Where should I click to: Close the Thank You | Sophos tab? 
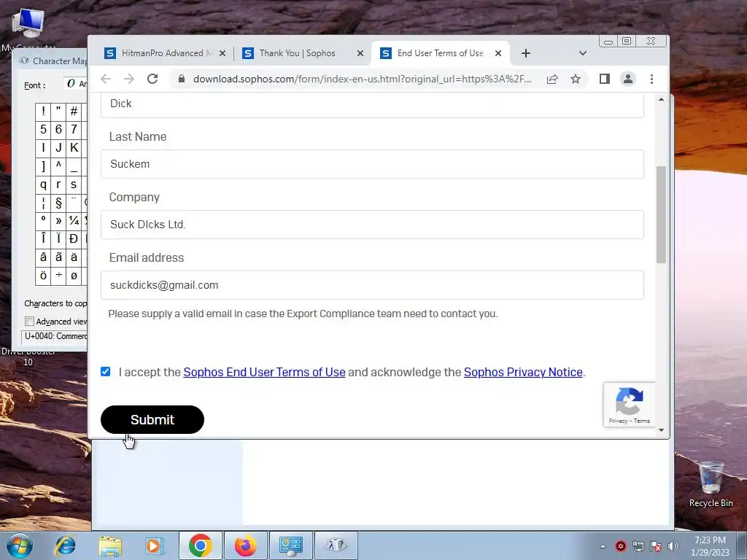[360, 53]
